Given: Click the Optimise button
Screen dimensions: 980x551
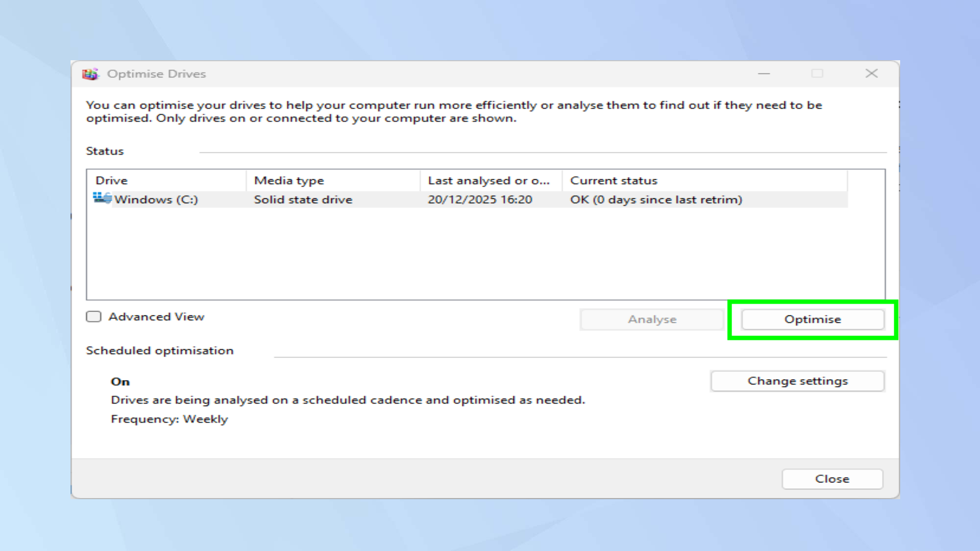Looking at the screenshot, I should click(812, 319).
